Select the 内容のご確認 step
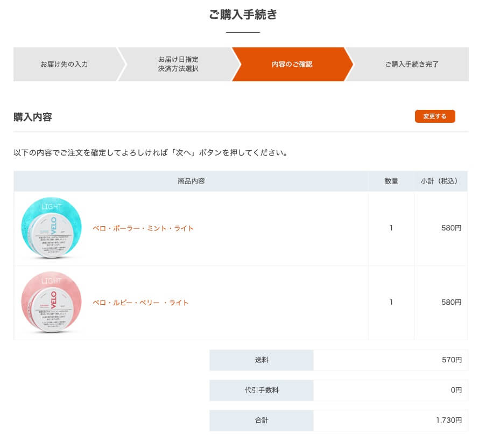Viewport: 479px width, 448px height. [x=292, y=64]
